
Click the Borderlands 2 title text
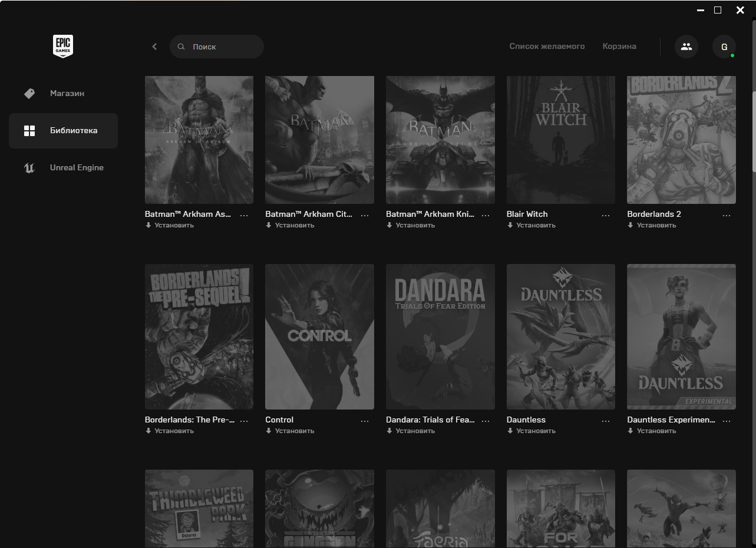tap(654, 214)
